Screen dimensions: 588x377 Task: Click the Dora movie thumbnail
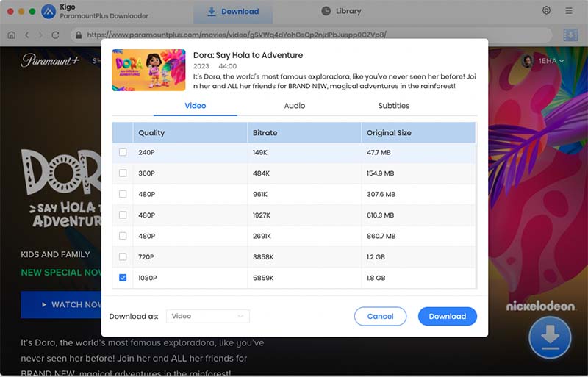point(148,70)
